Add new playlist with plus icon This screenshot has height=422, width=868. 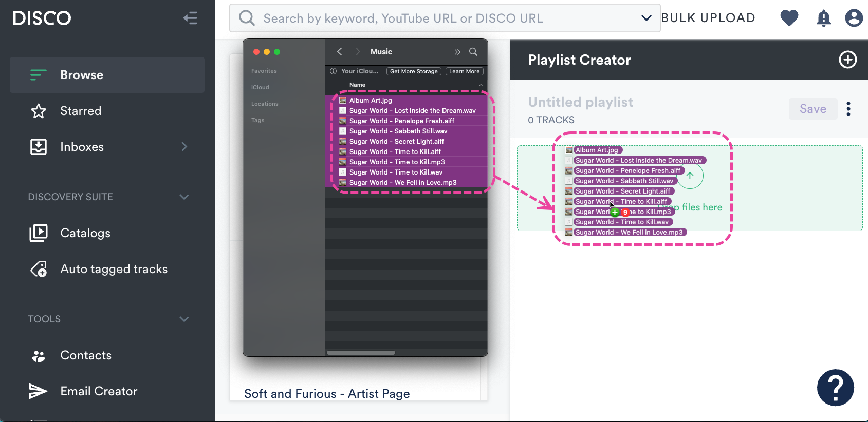pos(848,60)
